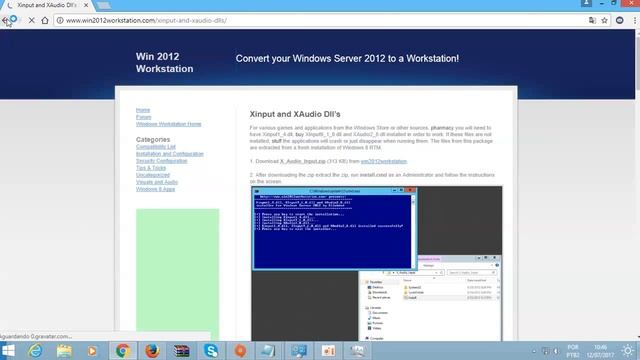This screenshot has height=360, width=640.
Task: Open Installation and Configuration category
Action: [170, 154]
